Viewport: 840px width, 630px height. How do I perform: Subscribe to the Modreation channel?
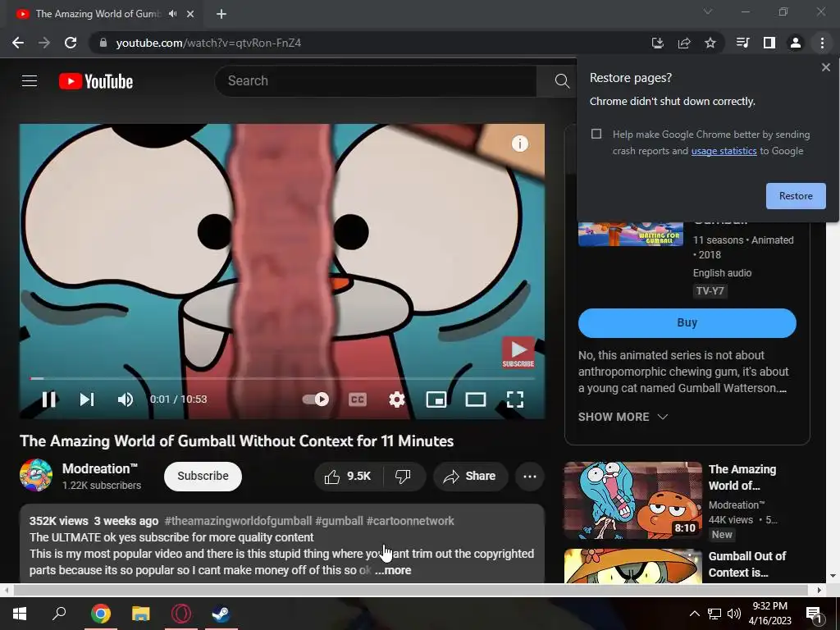[203, 477]
